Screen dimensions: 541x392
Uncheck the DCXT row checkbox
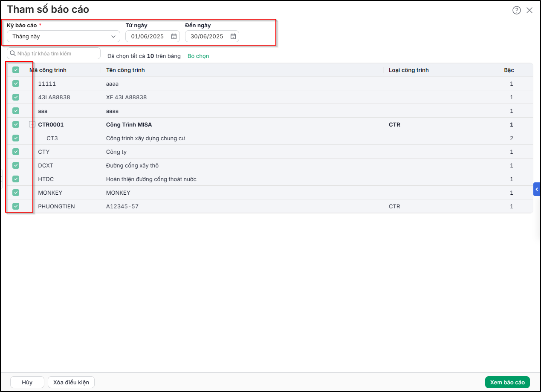(x=16, y=165)
